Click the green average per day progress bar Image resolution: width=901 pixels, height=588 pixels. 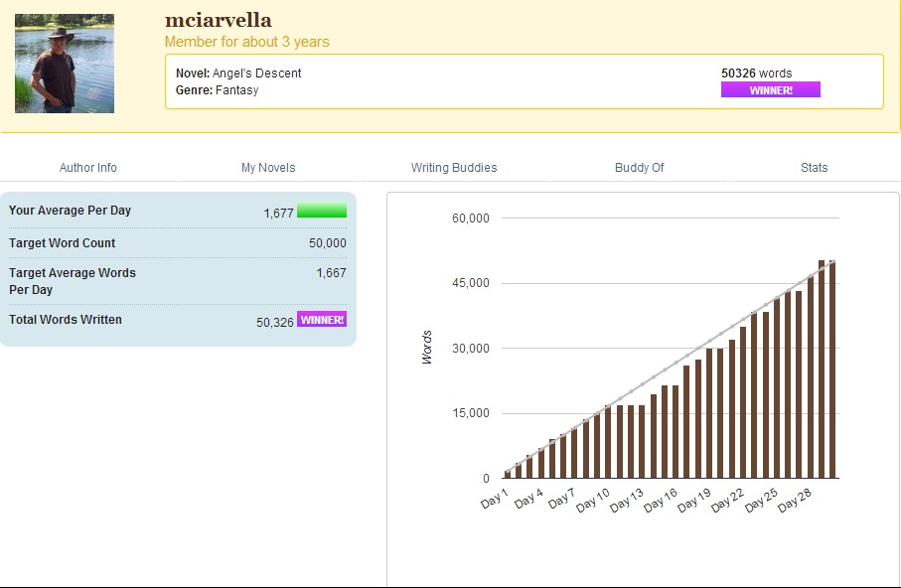click(322, 211)
